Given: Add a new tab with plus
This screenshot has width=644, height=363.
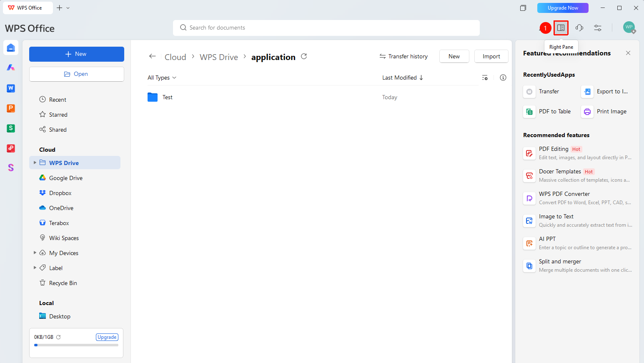Looking at the screenshot, I should pyautogui.click(x=59, y=8).
